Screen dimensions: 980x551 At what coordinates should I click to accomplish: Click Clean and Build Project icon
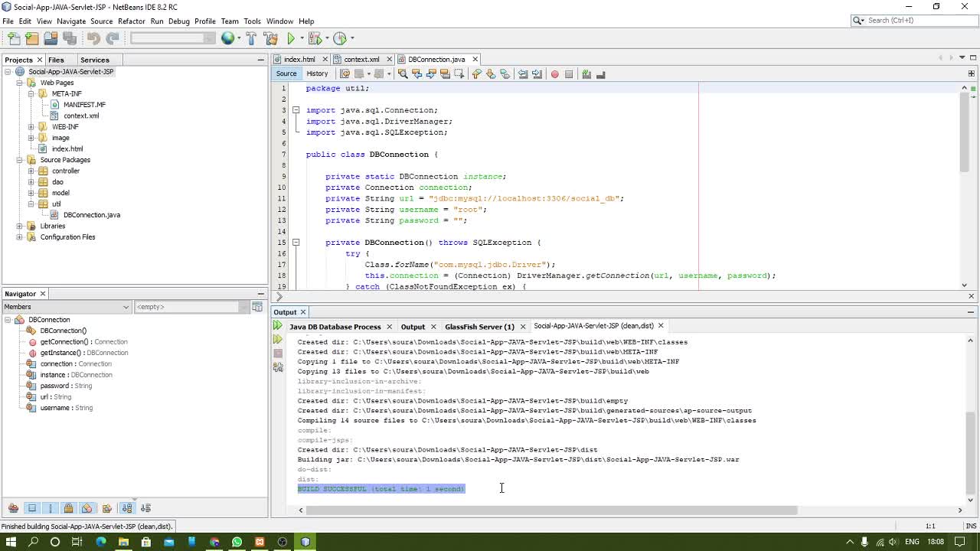pyautogui.click(x=270, y=37)
